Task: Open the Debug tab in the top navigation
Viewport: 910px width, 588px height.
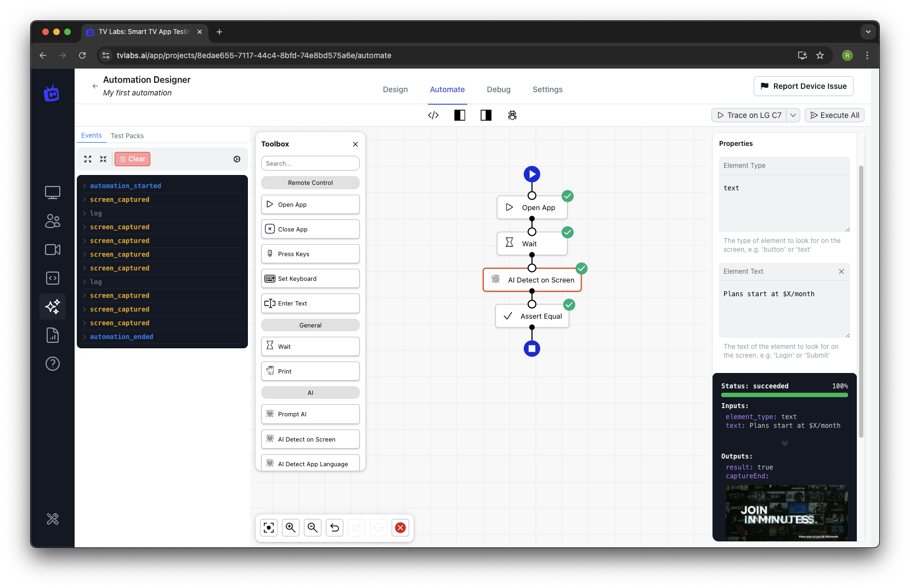Action: (499, 89)
